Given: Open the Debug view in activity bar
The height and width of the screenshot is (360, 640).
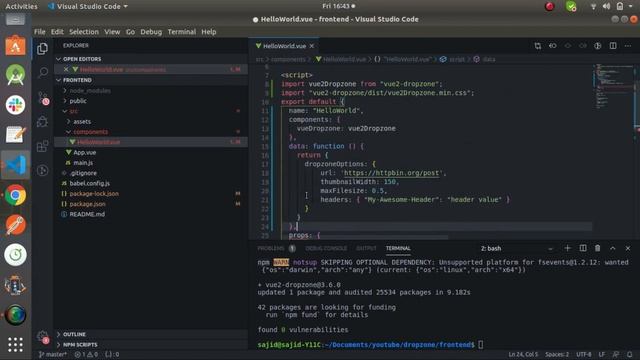Looking at the screenshot, I should (x=42, y=122).
